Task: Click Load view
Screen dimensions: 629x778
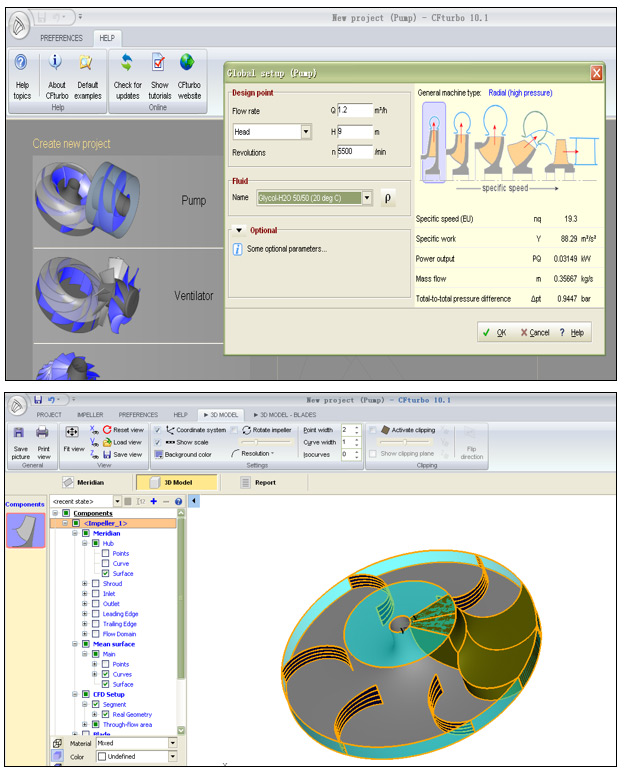Action: [x=122, y=442]
